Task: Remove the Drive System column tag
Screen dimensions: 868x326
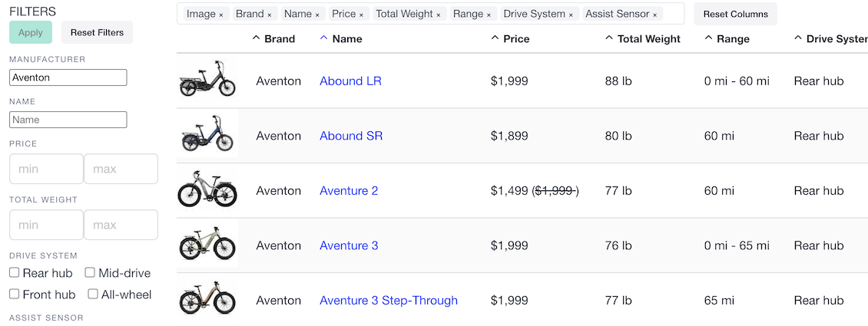Action: click(x=571, y=15)
